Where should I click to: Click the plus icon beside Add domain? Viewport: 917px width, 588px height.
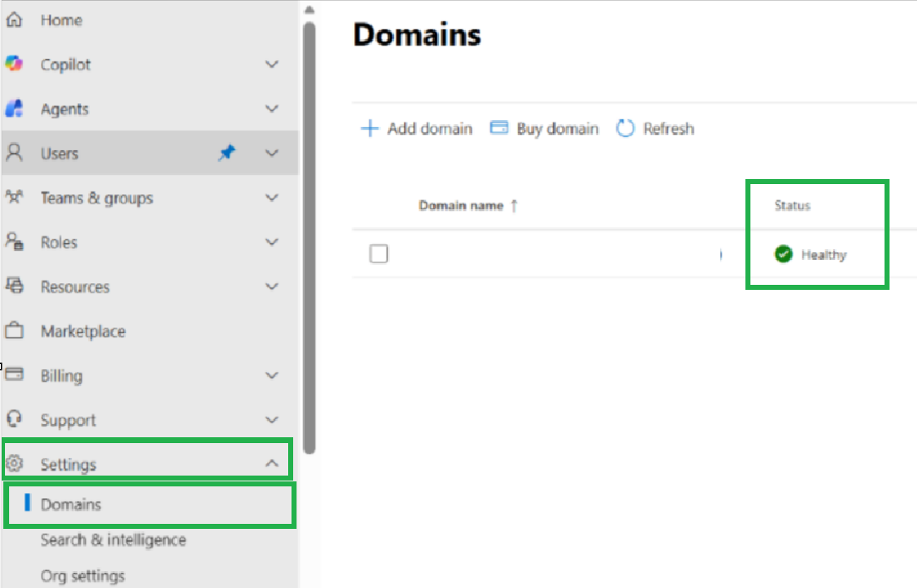pos(370,128)
